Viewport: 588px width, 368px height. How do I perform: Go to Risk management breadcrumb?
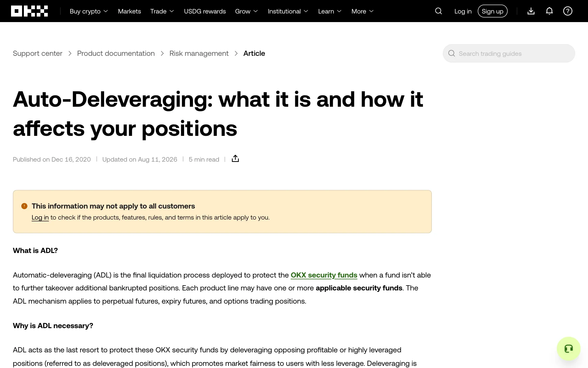[199, 53]
